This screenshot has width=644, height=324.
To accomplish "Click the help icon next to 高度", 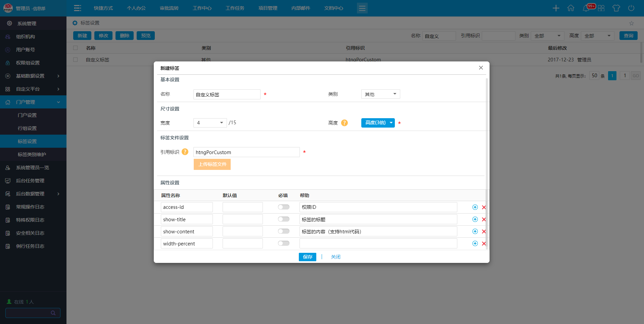I will 344,123.
